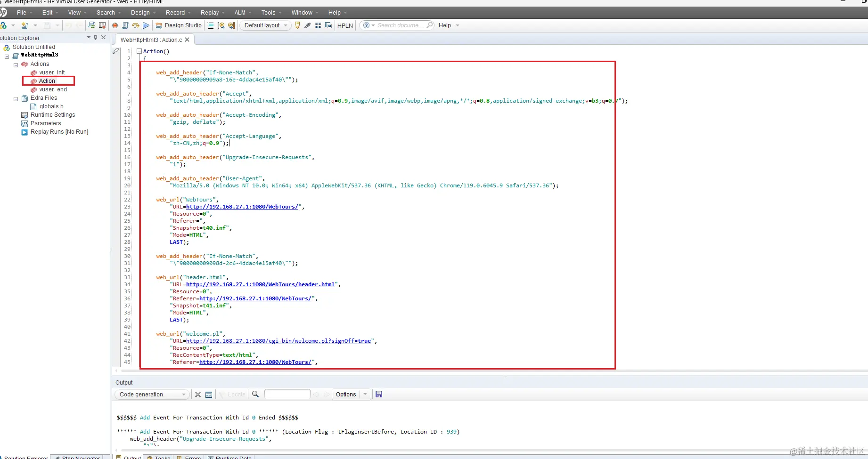Open the Edit menu
Screen dimensions: 868x459
tap(48, 13)
